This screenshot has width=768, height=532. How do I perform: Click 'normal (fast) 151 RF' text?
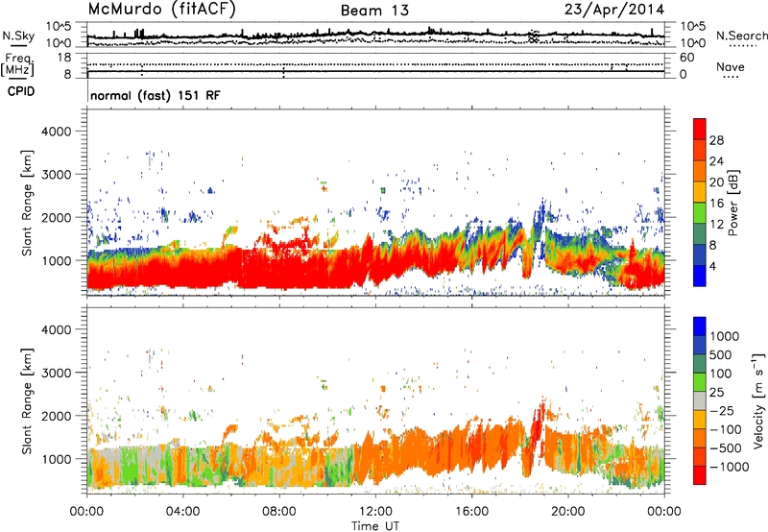(156, 96)
